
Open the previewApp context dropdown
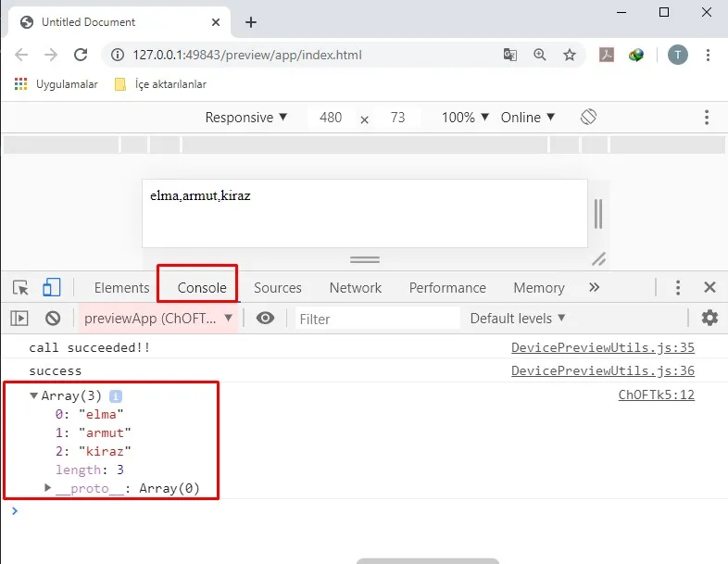157,319
